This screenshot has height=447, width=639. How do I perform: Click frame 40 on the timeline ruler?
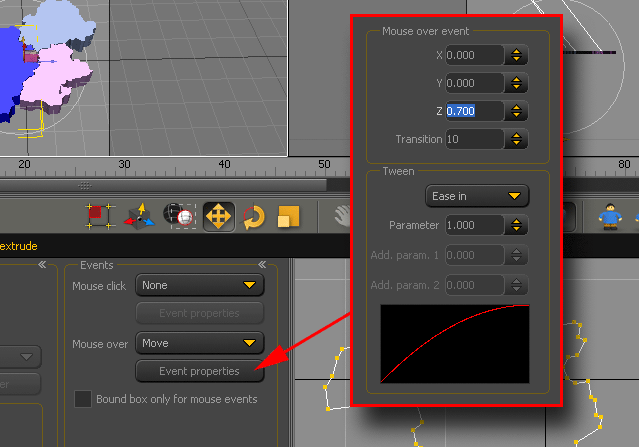tap(224, 164)
